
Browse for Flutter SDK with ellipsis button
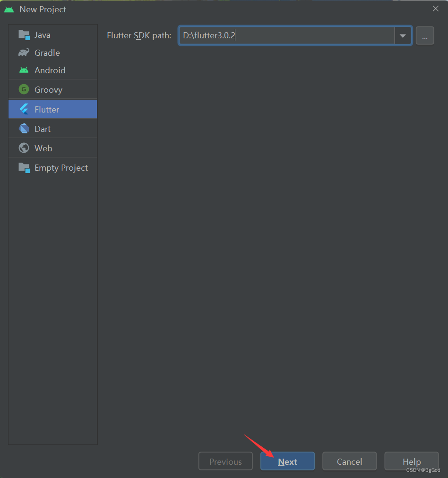(x=425, y=35)
